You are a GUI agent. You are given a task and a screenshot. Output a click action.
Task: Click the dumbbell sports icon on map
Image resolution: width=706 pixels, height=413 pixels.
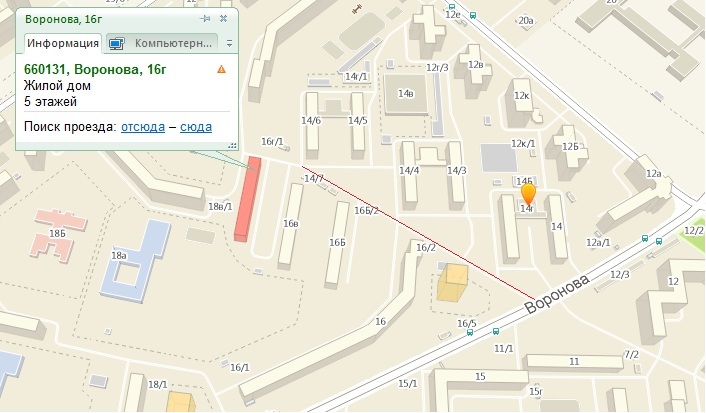pos(358,9)
